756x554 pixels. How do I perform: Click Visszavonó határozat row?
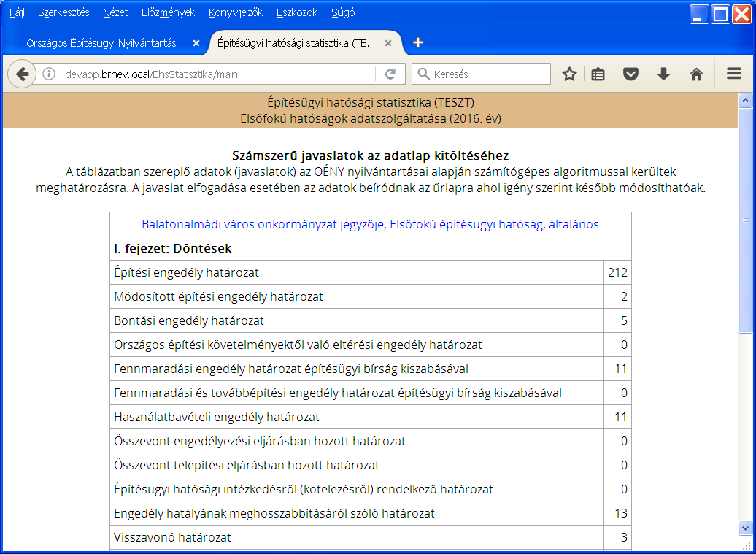tap(370, 538)
